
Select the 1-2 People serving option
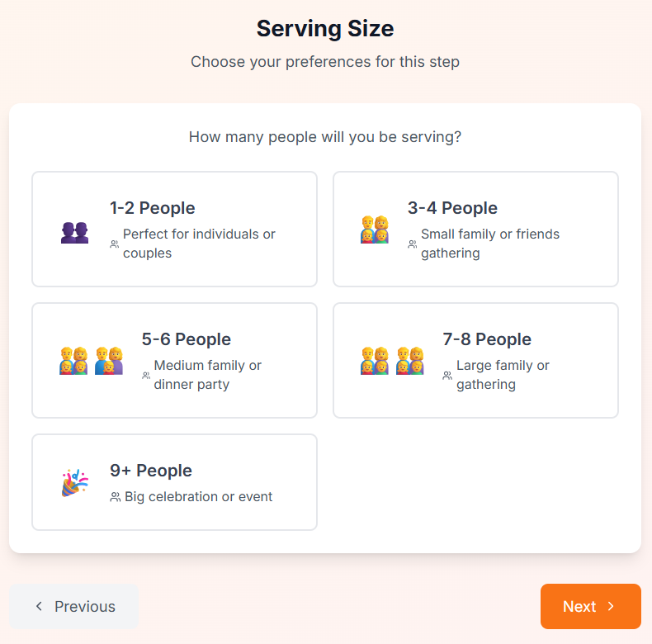click(x=174, y=229)
